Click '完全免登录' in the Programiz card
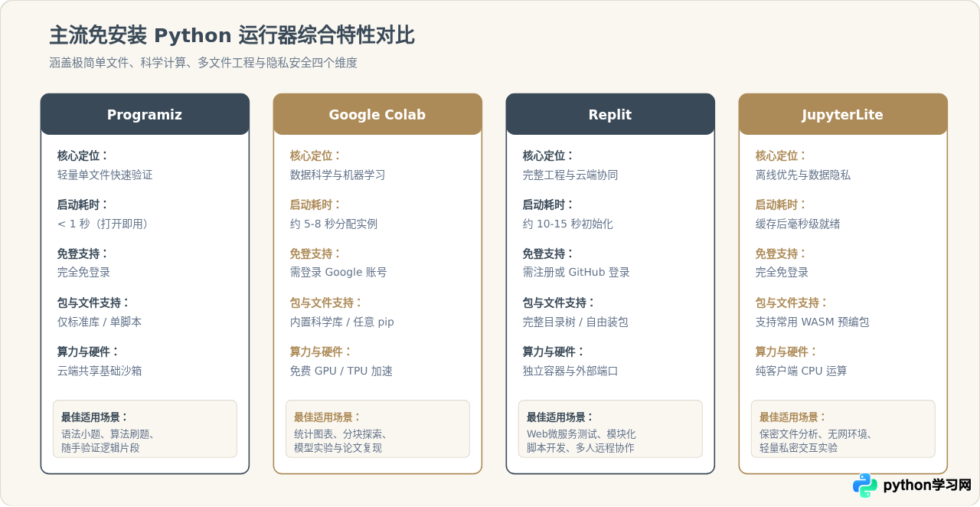This screenshot has width=980, height=507. tap(83, 272)
